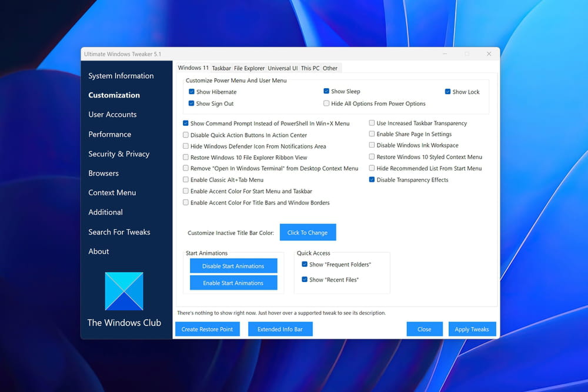Switch to the Taskbar tab
Viewport: 588px width, 392px height.
[x=221, y=68]
